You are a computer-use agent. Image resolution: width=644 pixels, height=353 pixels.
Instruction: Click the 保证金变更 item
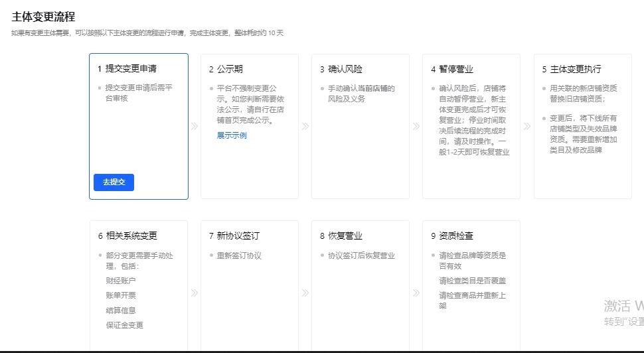click(x=124, y=325)
